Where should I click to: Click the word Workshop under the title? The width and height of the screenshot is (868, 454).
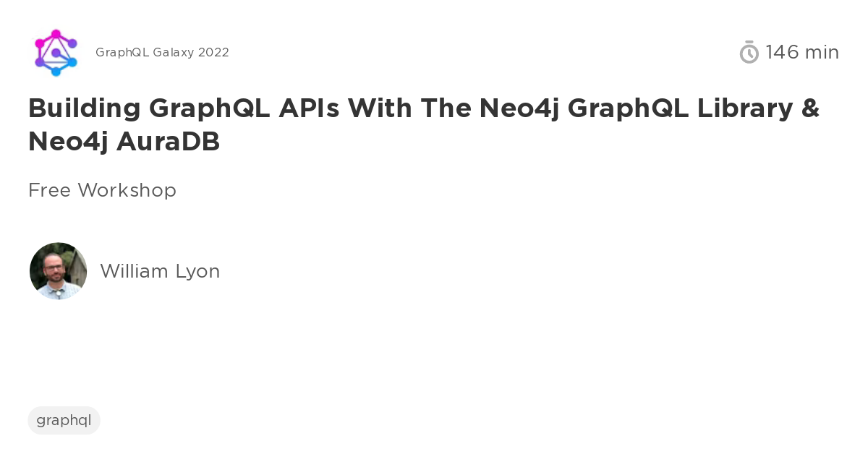pyautogui.click(x=127, y=190)
